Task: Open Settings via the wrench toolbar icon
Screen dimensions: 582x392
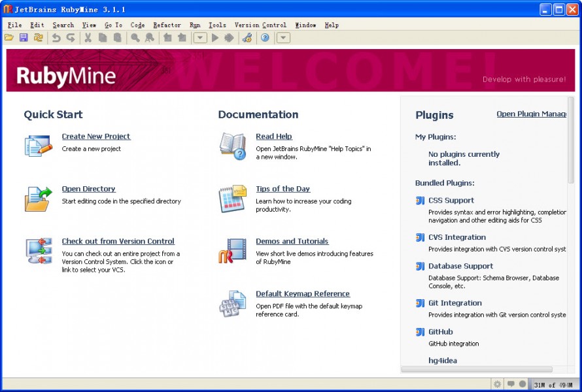Action: (x=247, y=38)
